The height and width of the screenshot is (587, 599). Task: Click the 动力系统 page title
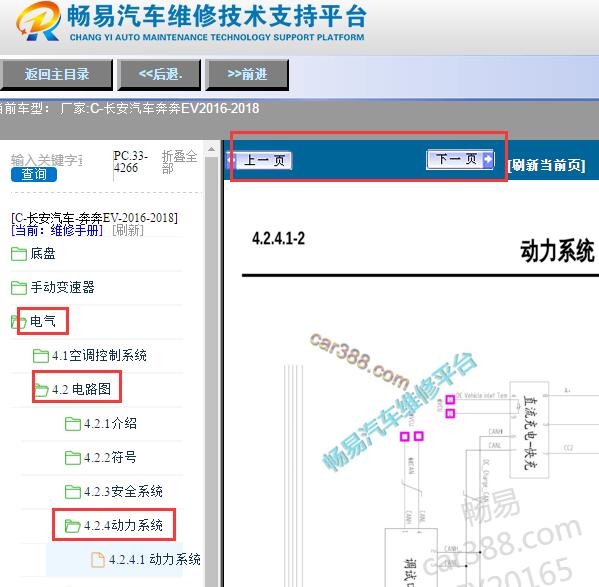557,251
